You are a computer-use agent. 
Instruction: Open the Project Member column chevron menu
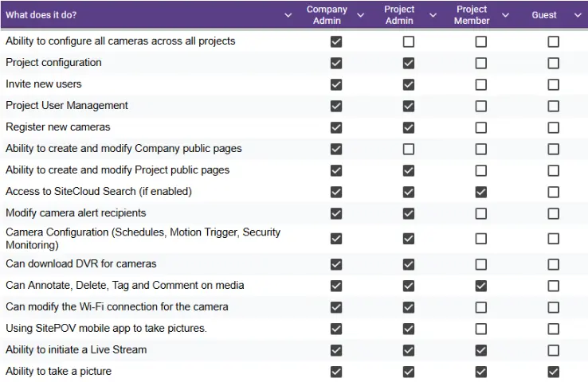505,15
